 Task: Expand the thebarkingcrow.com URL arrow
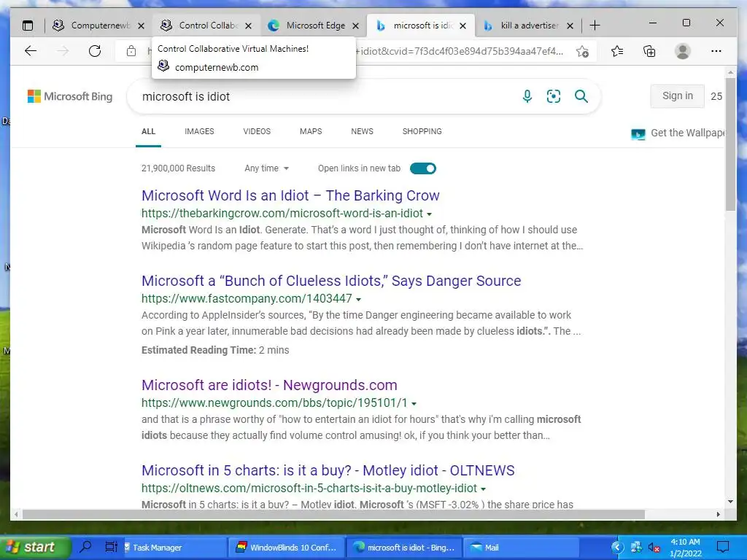pos(429,214)
